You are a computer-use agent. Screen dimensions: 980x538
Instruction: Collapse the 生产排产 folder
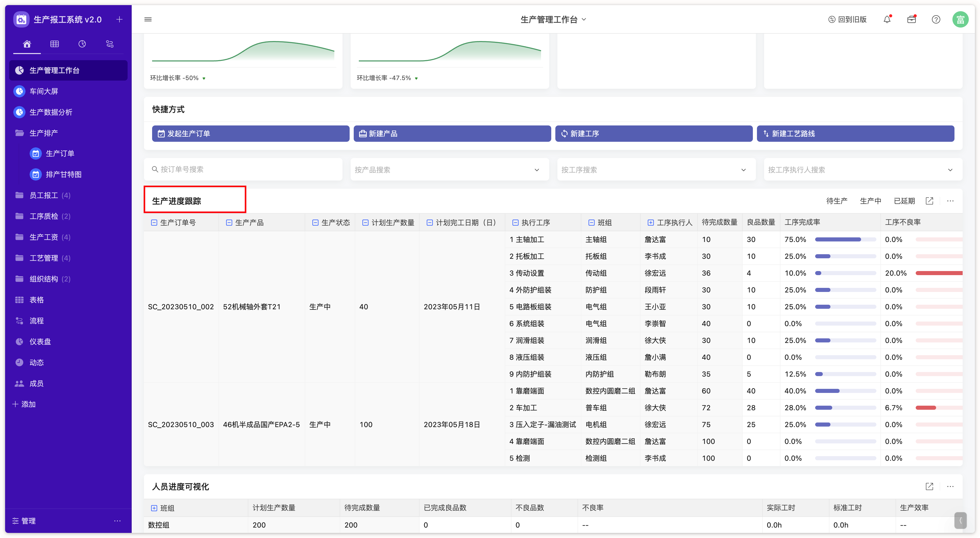tap(68, 133)
